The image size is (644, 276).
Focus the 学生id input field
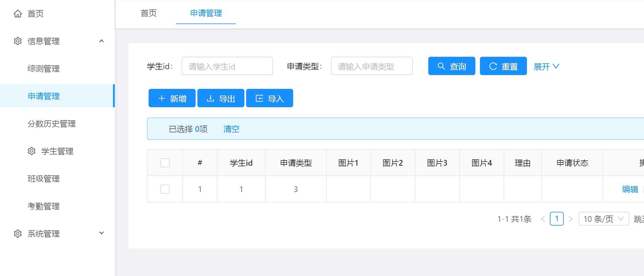227,66
